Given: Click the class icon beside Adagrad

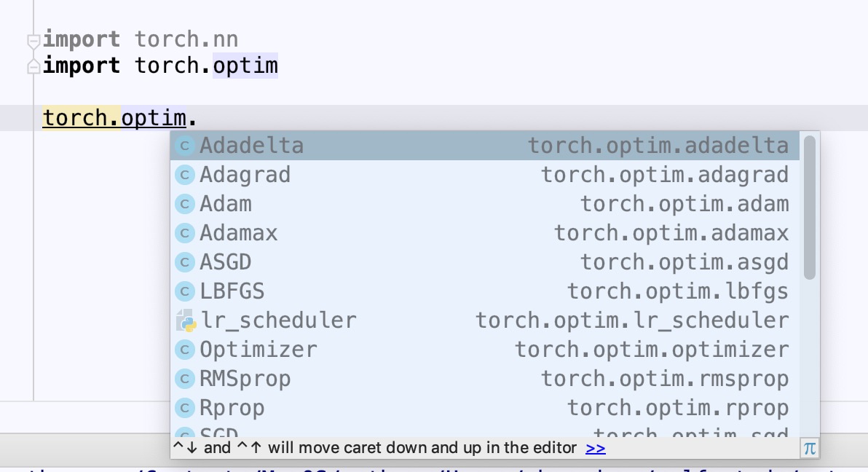Looking at the screenshot, I should 185,175.
